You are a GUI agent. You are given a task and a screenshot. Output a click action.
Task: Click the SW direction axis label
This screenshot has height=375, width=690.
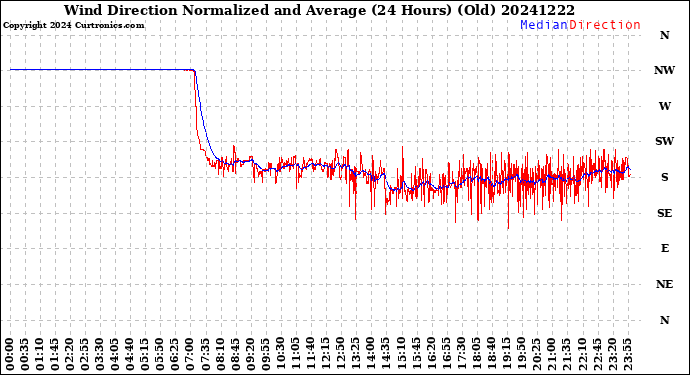664,141
